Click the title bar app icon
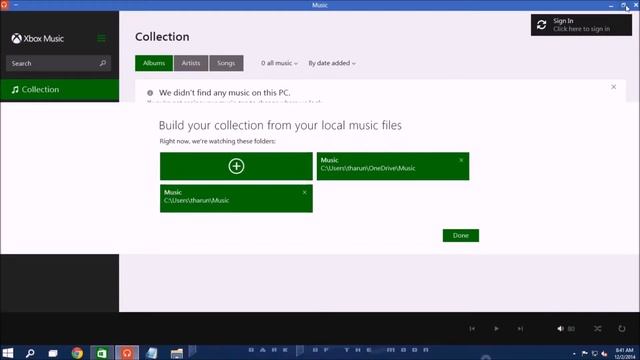 click(x=4, y=5)
